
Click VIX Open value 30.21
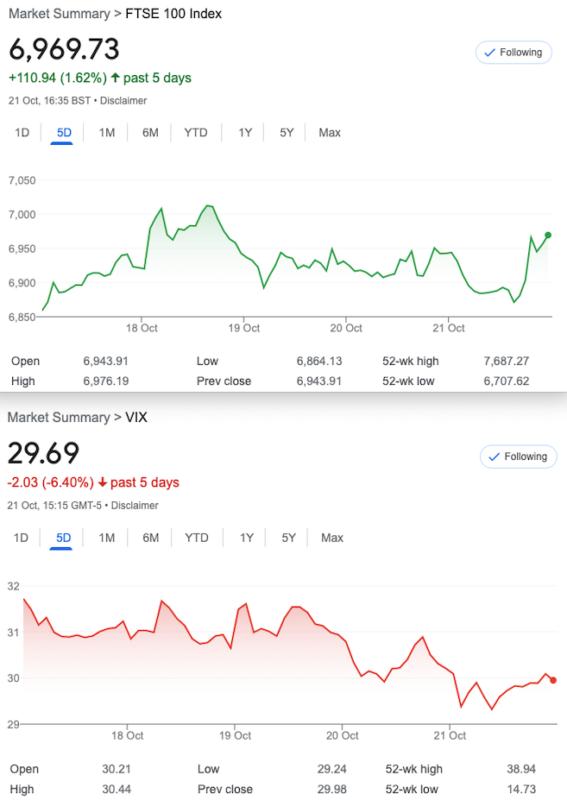116,769
